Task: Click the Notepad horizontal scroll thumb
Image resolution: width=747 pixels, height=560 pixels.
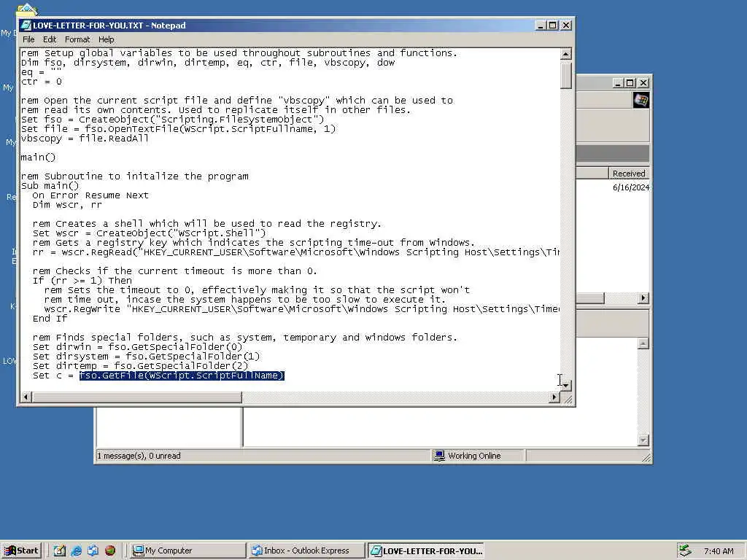Action: coord(137,397)
